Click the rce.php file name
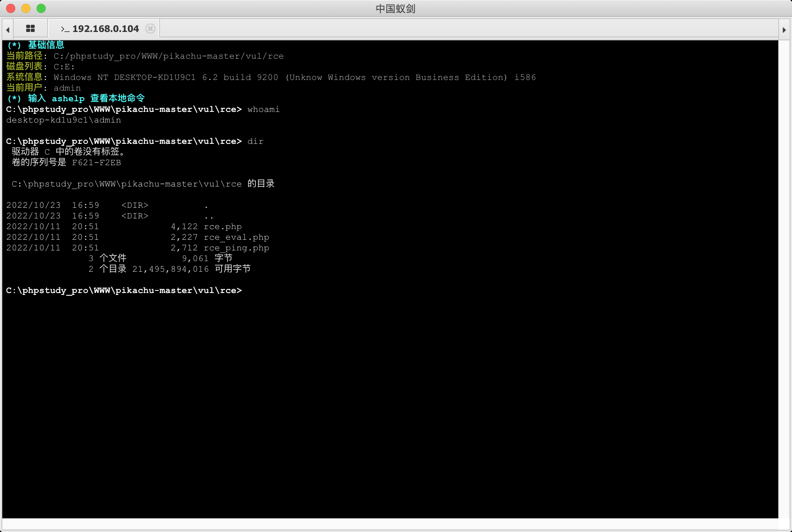Viewport: 792px width, 532px height. click(223, 226)
